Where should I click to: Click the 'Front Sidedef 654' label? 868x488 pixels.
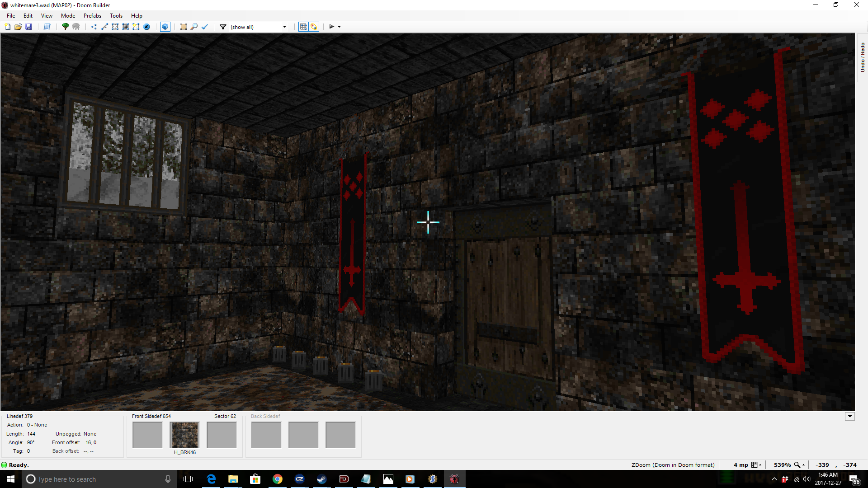(151, 416)
